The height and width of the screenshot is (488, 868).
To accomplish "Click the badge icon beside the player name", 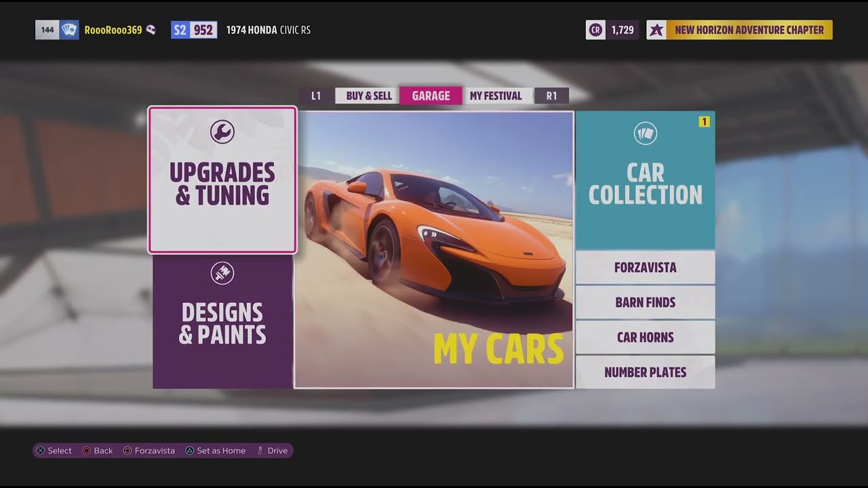I will 151,30.
